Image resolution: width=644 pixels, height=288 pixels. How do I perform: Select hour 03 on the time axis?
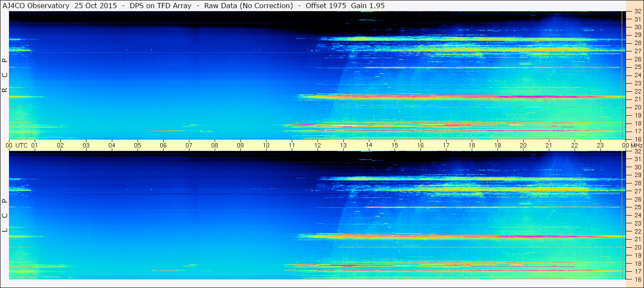(x=86, y=145)
